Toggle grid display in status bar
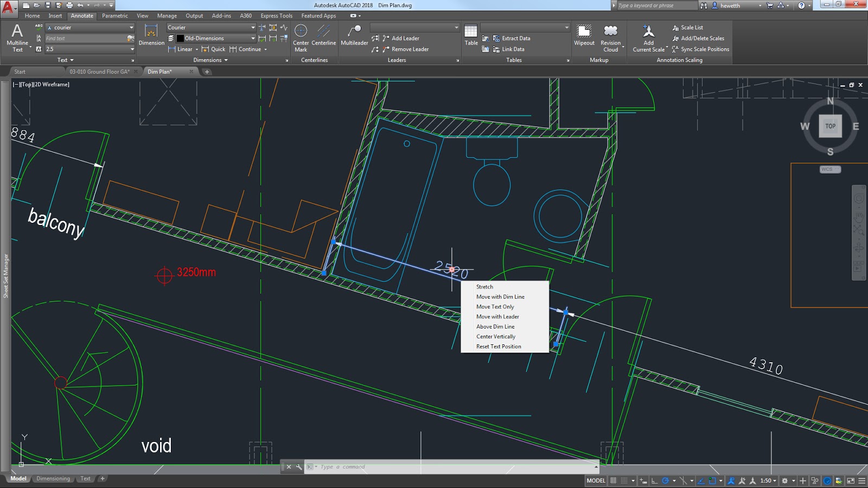The height and width of the screenshot is (488, 868). (614, 480)
